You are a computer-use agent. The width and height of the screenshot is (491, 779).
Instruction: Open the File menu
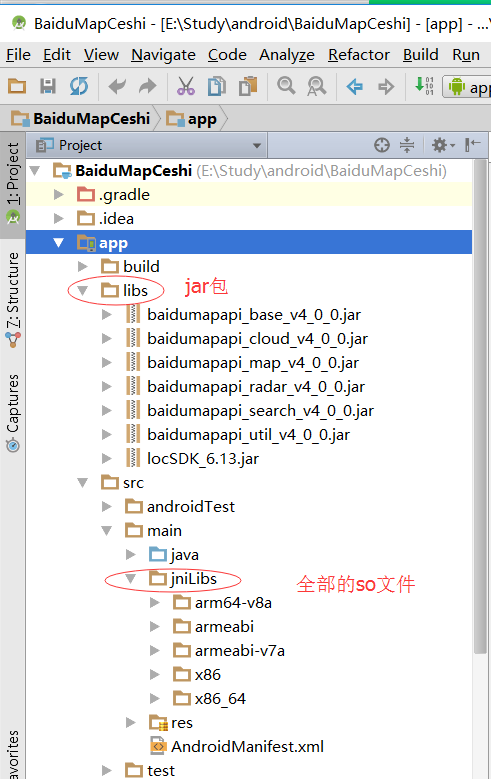pos(18,55)
